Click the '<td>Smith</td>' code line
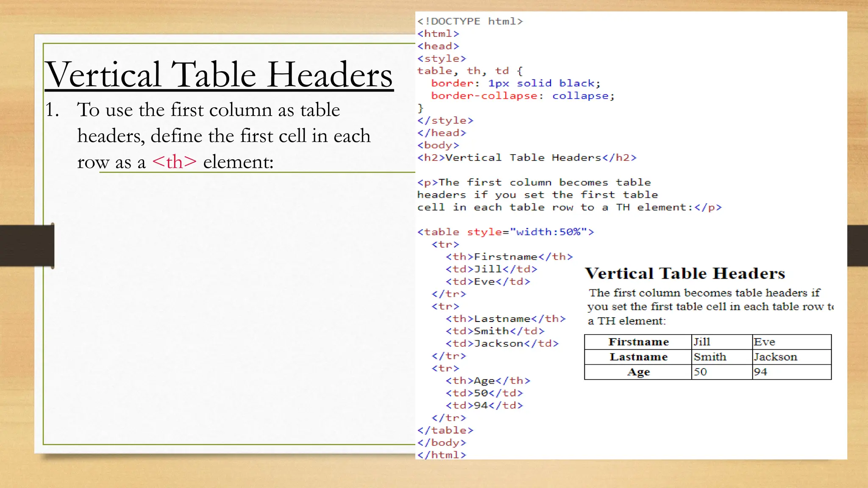Screen dimensions: 868x488 click(x=495, y=331)
